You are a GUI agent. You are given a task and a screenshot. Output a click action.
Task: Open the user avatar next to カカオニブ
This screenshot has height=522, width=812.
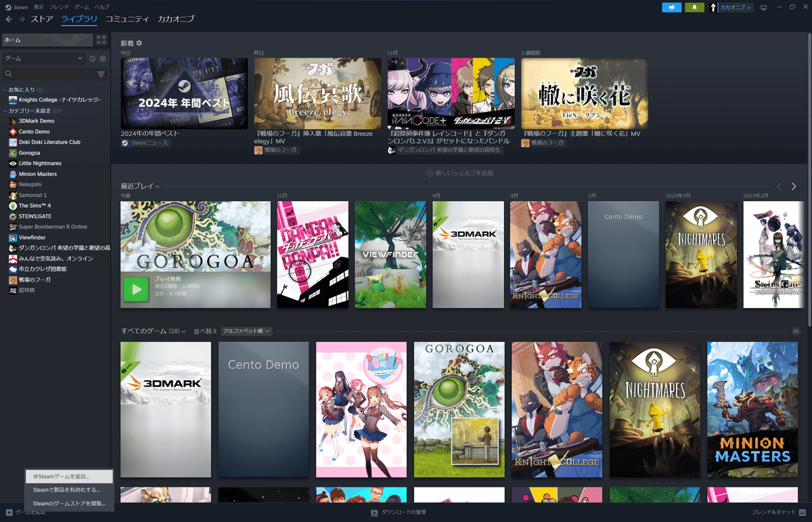click(x=714, y=7)
